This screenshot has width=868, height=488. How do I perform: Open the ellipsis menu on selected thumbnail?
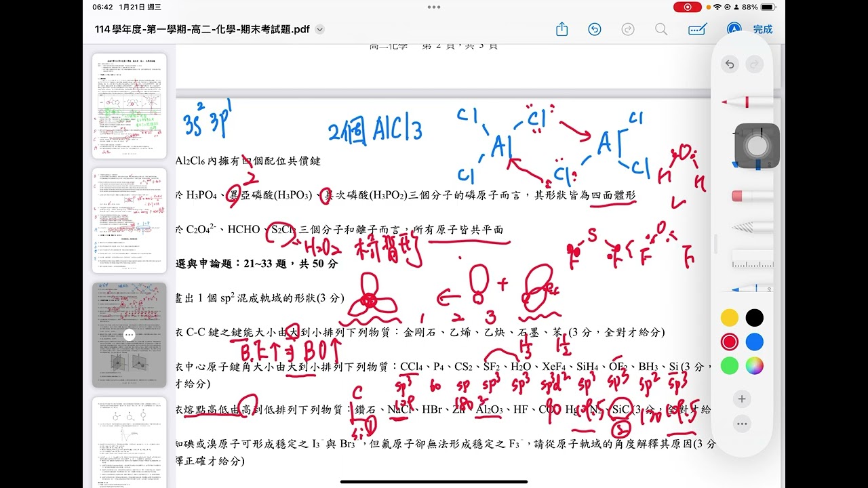coord(130,335)
